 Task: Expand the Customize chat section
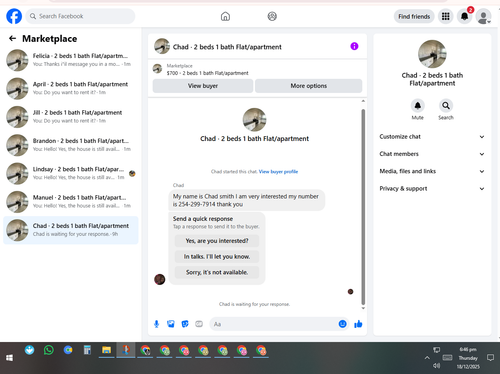432,137
